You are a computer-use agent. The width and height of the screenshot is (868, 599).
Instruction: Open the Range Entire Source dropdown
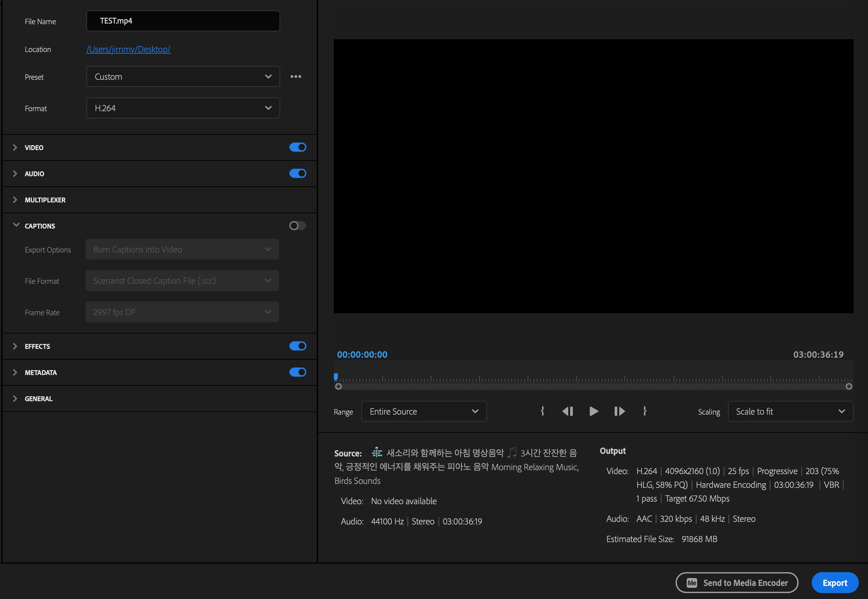424,411
